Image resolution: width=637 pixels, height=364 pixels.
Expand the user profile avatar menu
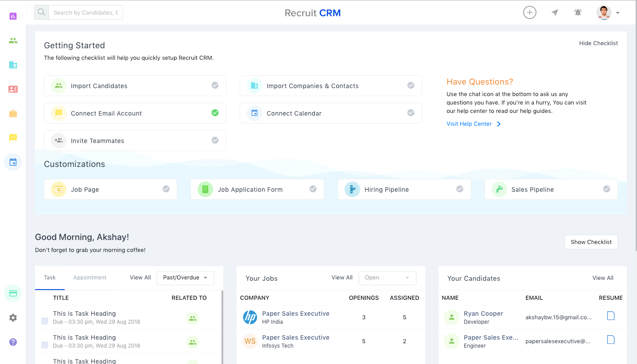(608, 13)
